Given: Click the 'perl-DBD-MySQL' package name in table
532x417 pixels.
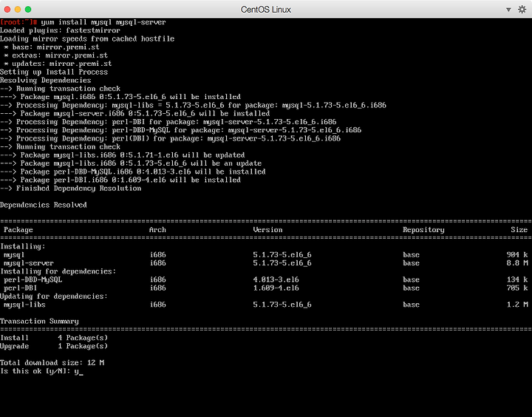Looking at the screenshot, I should click(x=33, y=279).
